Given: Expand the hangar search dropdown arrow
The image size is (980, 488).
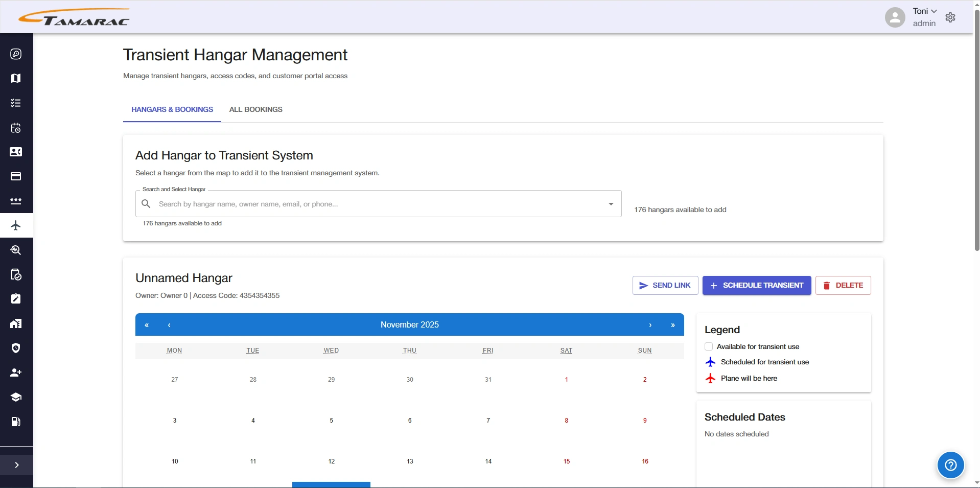Looking at the screenshot, I should coord(611,204).
